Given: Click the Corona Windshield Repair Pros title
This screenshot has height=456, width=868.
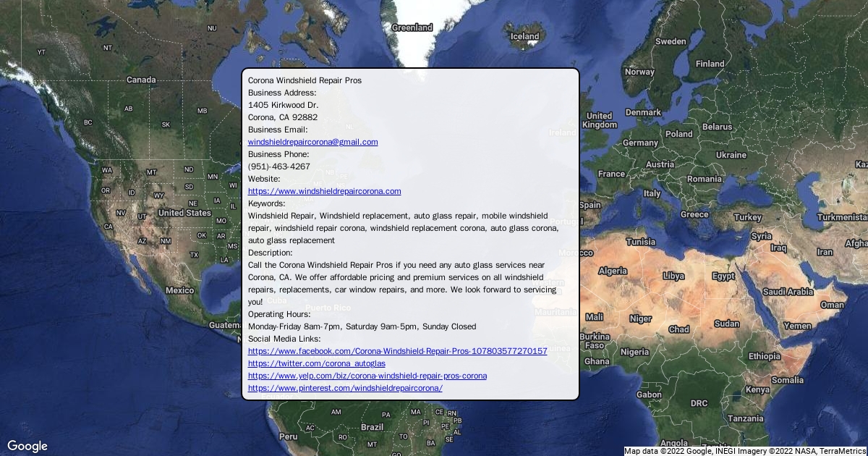Looking at the screenshot, I should 305,80.
